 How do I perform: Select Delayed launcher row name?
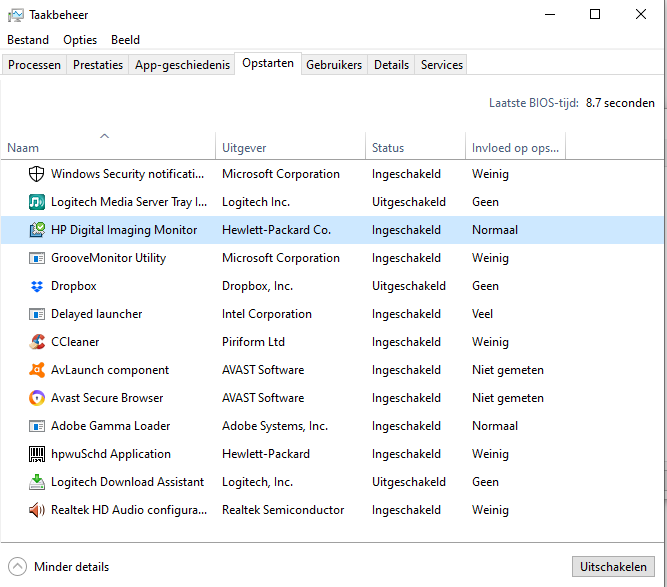pyautogui.click(x=97, y=314)
